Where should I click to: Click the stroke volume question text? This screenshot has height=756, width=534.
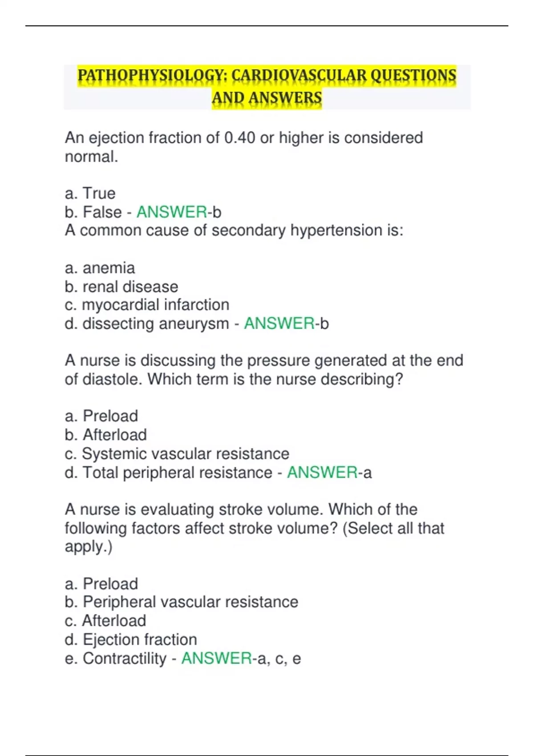[x=255, y=528]
